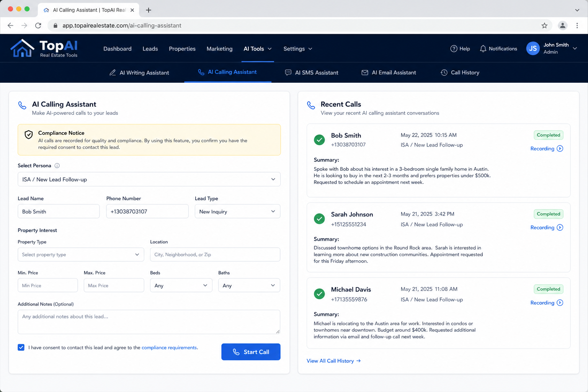The image size is (588, 392).
Task: Go to the Dashboard menu
Action: (x=118, y=49)
